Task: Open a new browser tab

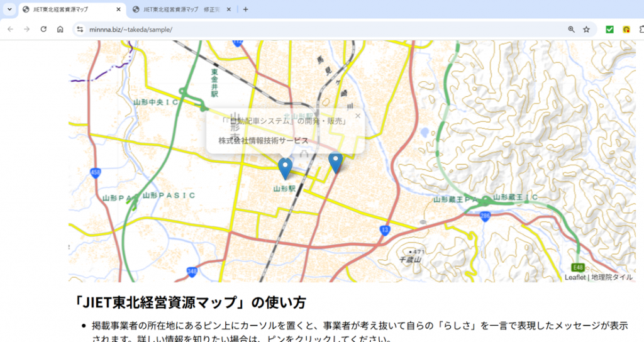Action: [x=245, y=9]
